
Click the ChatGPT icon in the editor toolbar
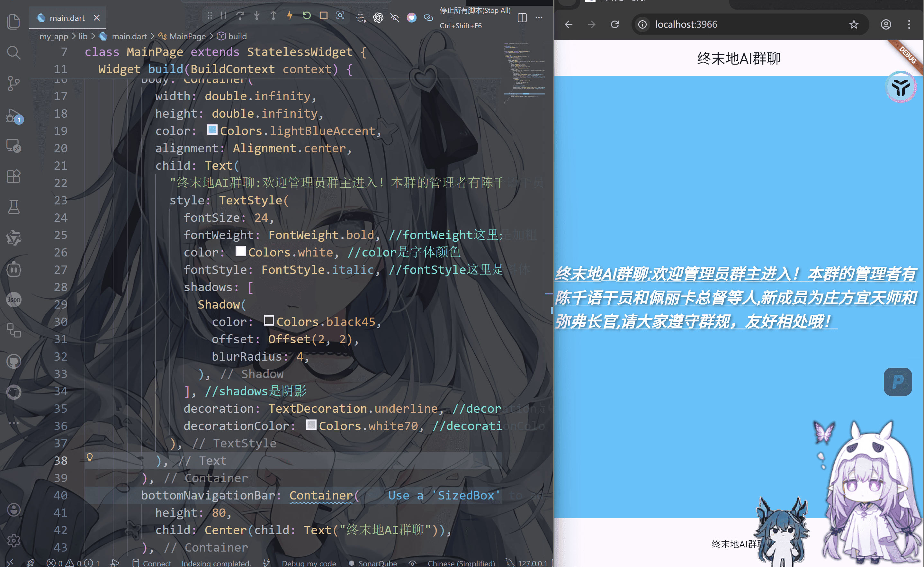click(x=378, y=18)
